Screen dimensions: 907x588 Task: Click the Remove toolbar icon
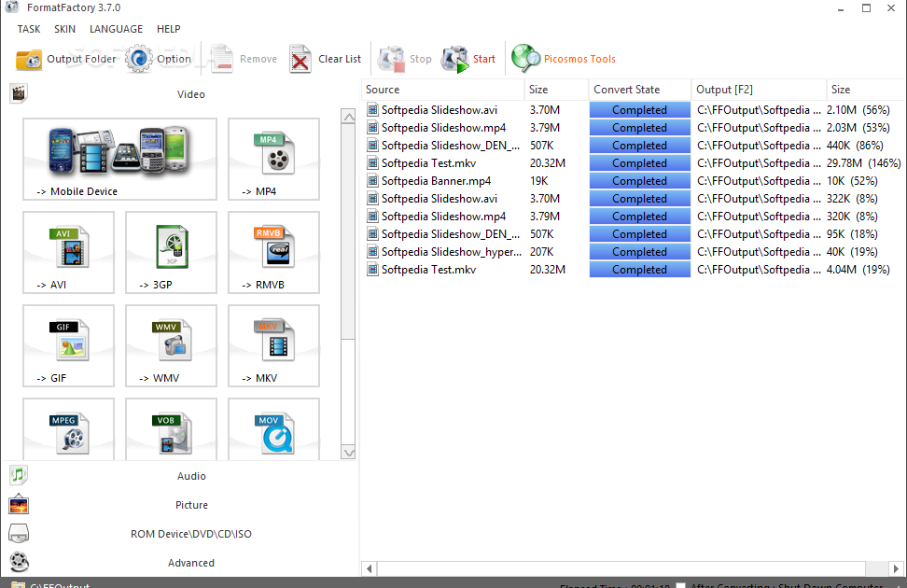point(221,59)
